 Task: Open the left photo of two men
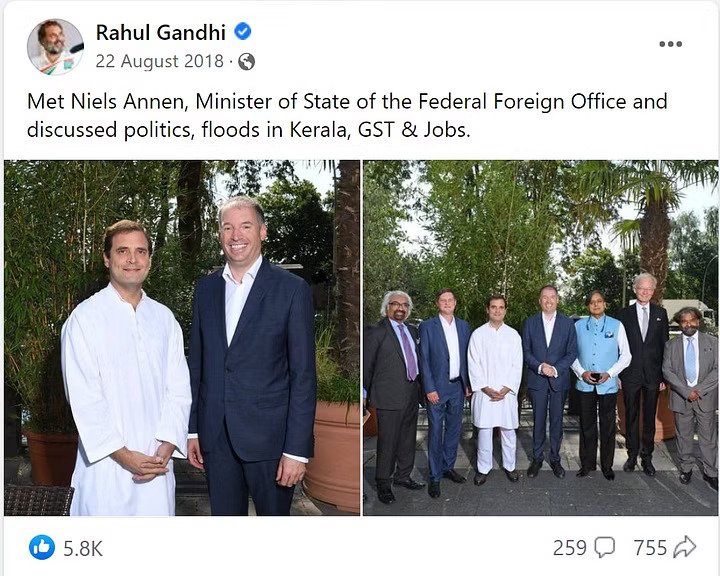182,338
